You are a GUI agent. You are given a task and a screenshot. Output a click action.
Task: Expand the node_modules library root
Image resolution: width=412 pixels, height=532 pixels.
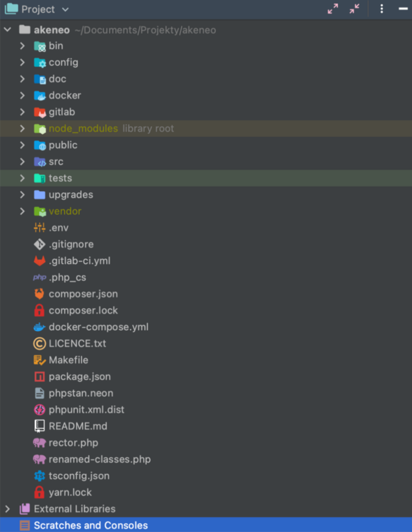(22, 129)
